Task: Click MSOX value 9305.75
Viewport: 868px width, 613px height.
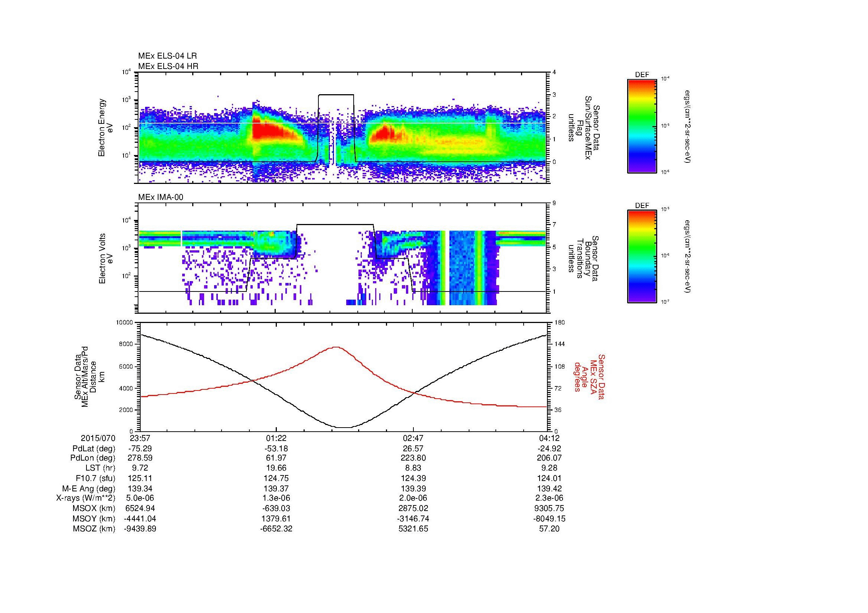Action: (550, 508)
